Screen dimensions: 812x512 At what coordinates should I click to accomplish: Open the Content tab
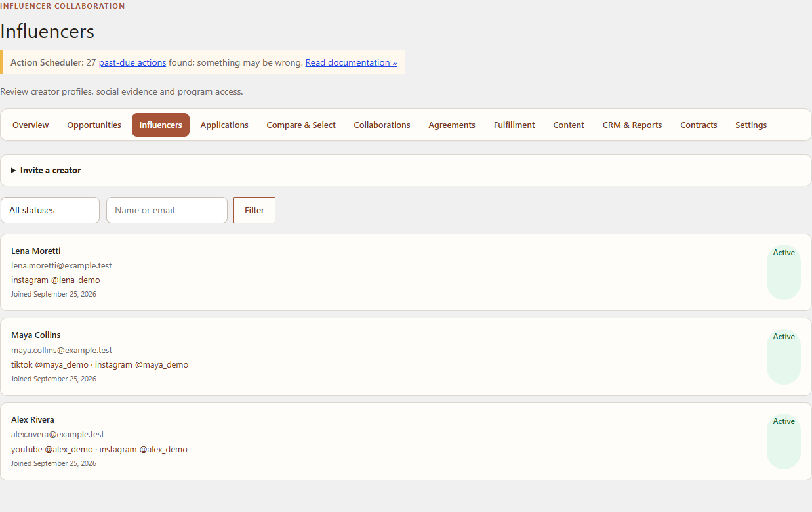coord(569,125)
